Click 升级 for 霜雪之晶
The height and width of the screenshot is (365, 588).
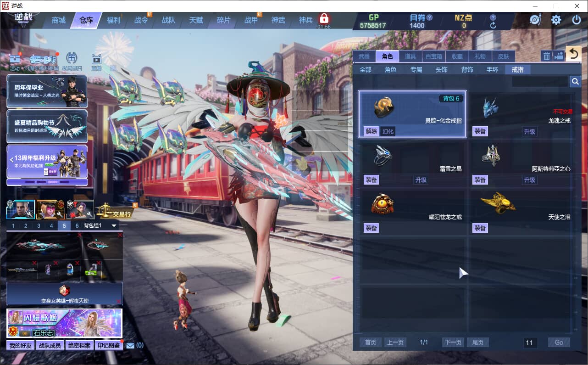click(x=421, y=180)
